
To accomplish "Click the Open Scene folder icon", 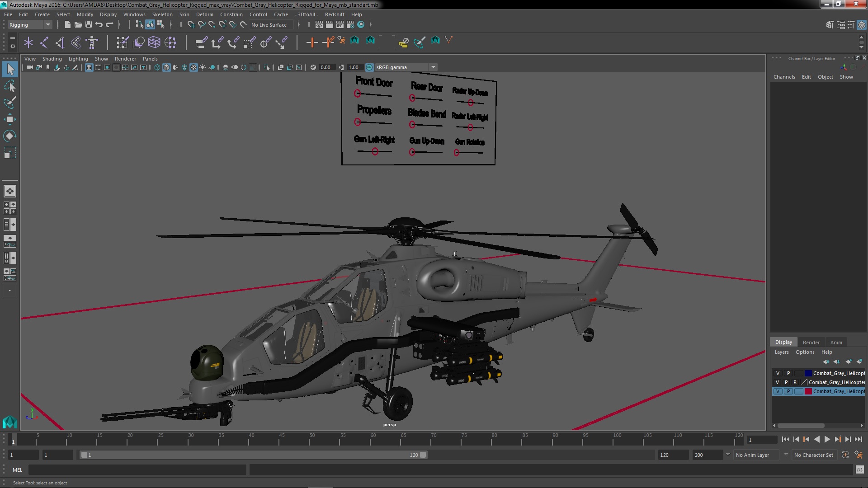I will [78, 25].
